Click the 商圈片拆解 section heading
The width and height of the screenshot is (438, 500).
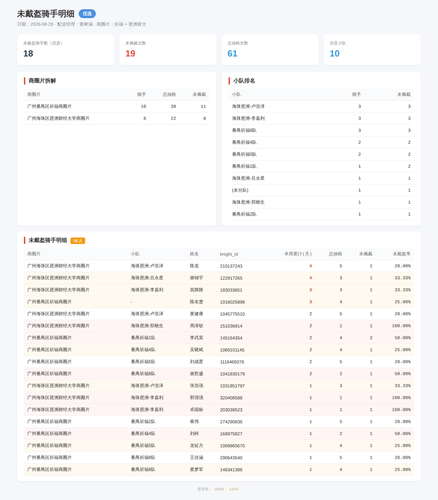[42, 81]
